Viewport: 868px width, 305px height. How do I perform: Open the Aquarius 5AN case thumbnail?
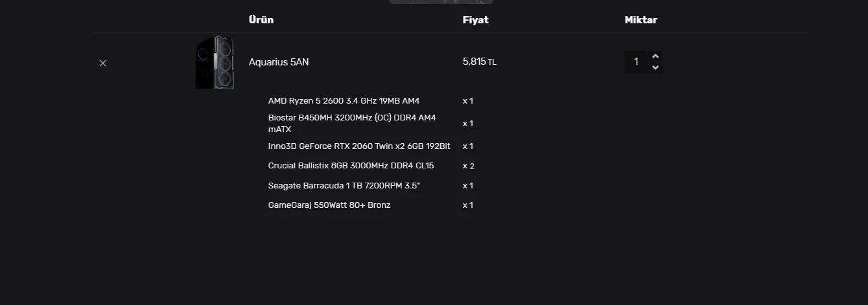[x=215, y=63]
